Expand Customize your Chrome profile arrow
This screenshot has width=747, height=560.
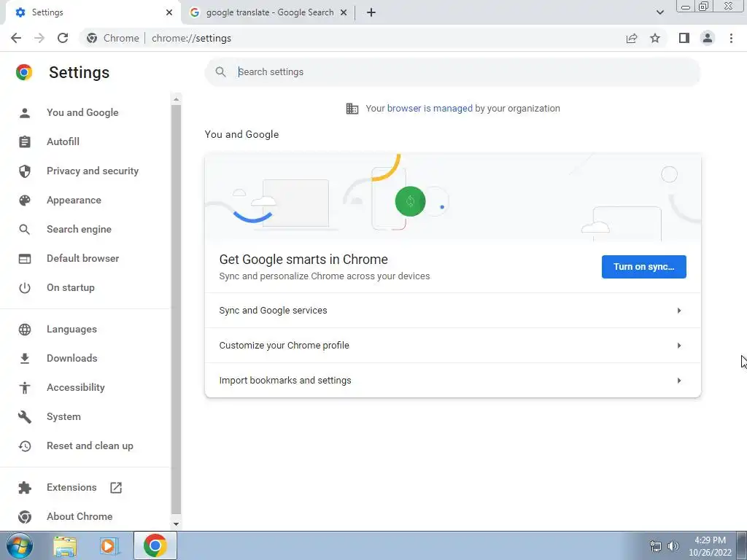[679, 346]
